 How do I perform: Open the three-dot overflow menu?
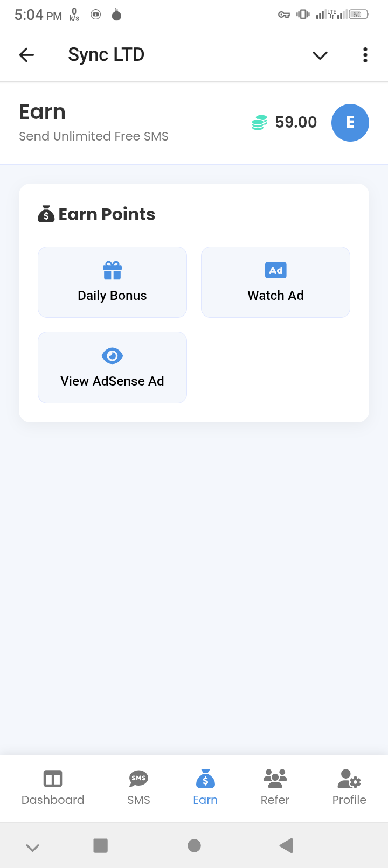pos(365,55)
